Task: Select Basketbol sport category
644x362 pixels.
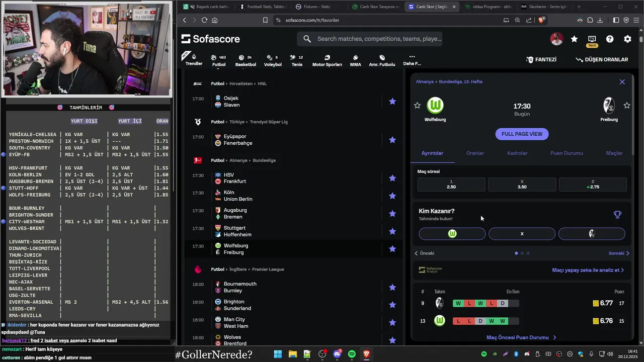Action: click(246, 60)
